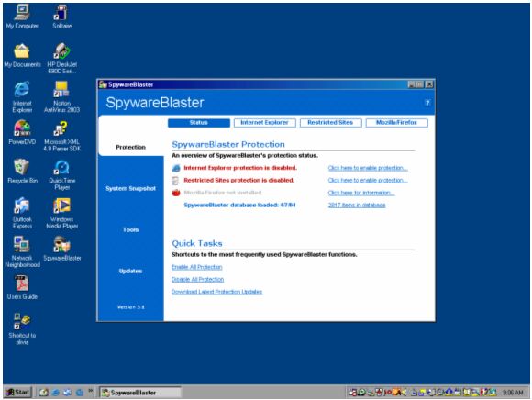Click the help question mark in SpywareBlaster
This screenshot has width=532, height=400.
point(427,103)
